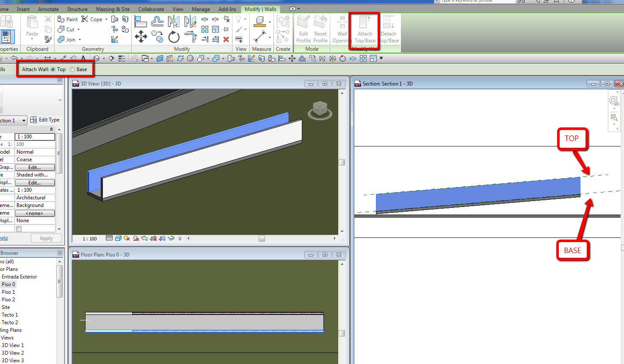Click the Edit Profile tool
This screenshot has width=624, height=364.
click(x=303, y=30)
